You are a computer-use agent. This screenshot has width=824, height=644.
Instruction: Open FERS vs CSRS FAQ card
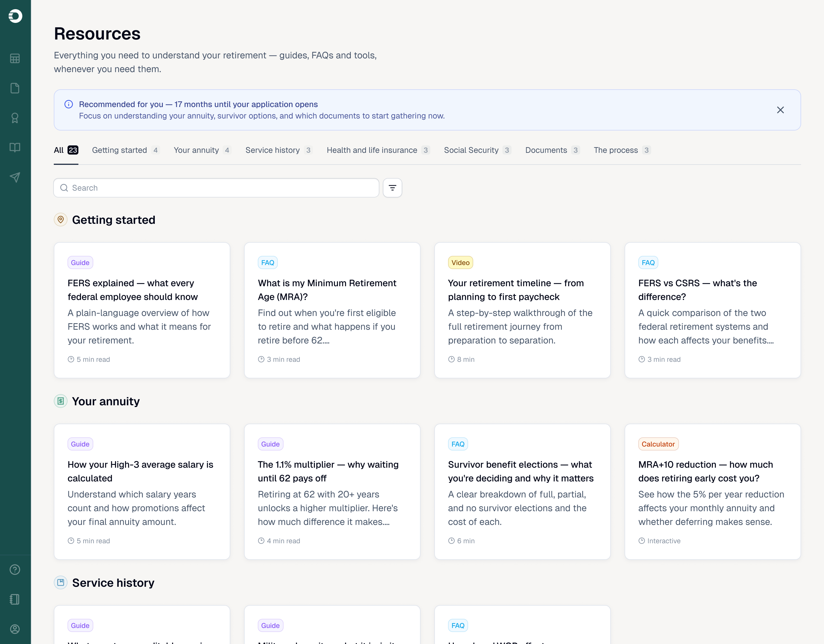coord(713,310)
